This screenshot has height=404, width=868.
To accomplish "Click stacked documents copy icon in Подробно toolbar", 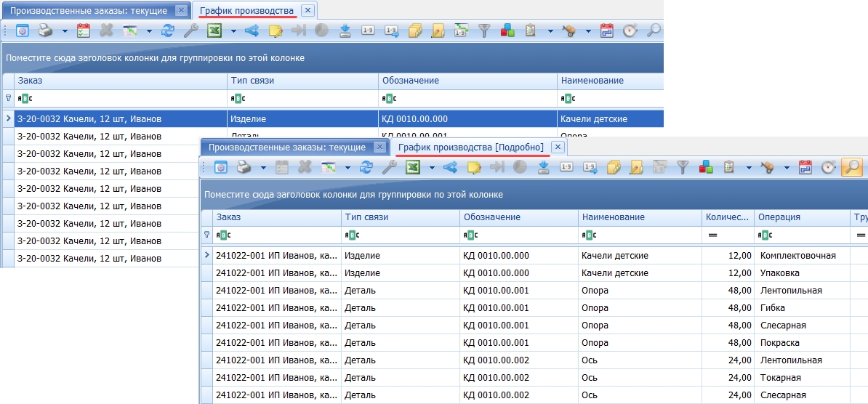I will (614, 167).
